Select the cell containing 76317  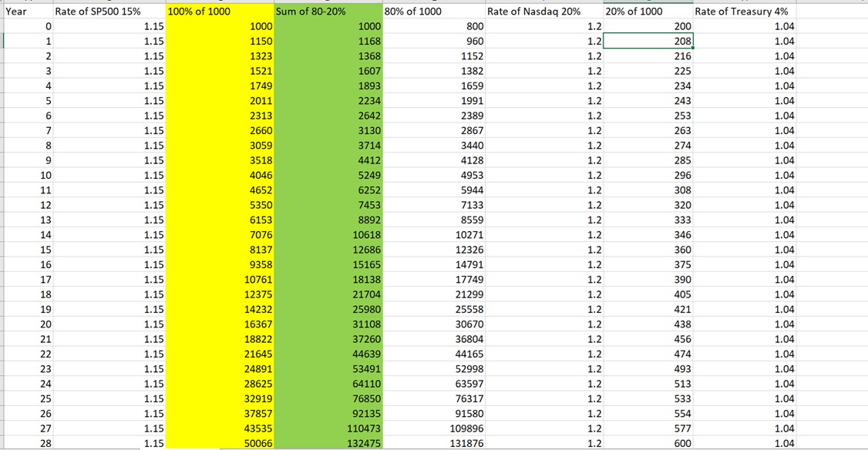coord(434,398)
